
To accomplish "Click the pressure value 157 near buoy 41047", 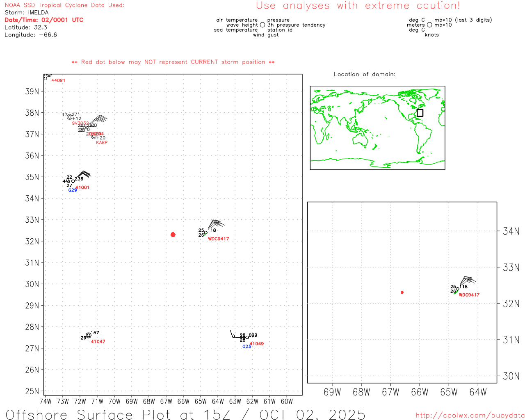I will (x=95, y=333).
